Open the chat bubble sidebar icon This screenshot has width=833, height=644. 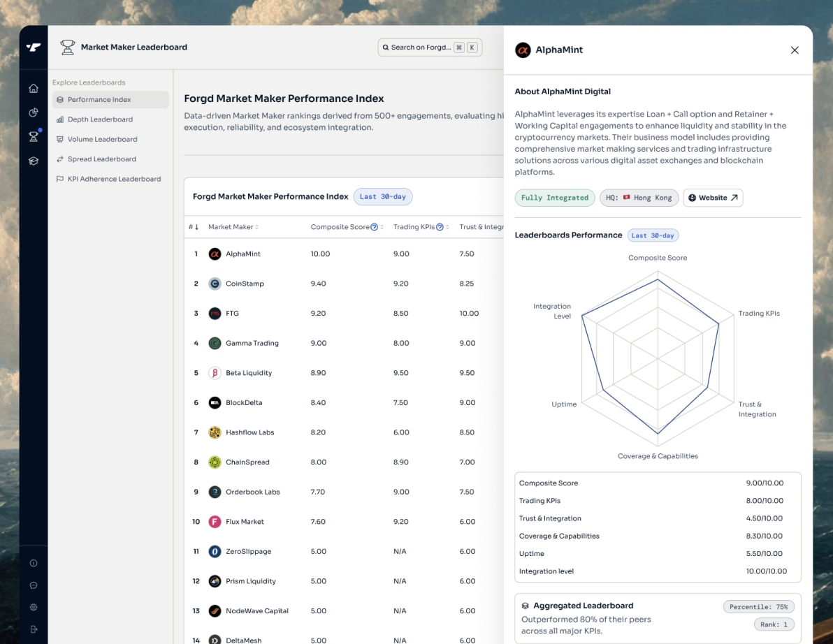pos(34,585)
